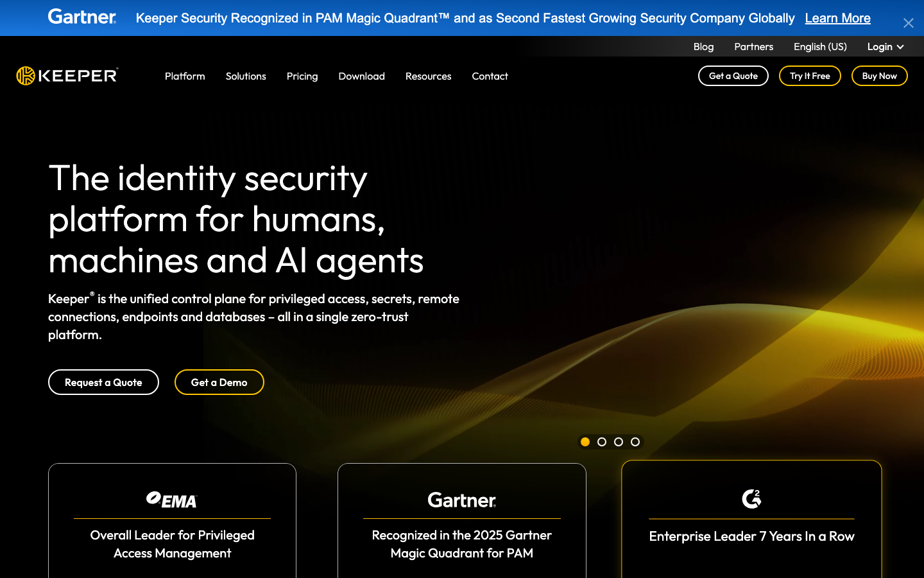924x578 pixels.
Task: Click the hero headline 'The identity security platform'
Action: pos(236,218)
